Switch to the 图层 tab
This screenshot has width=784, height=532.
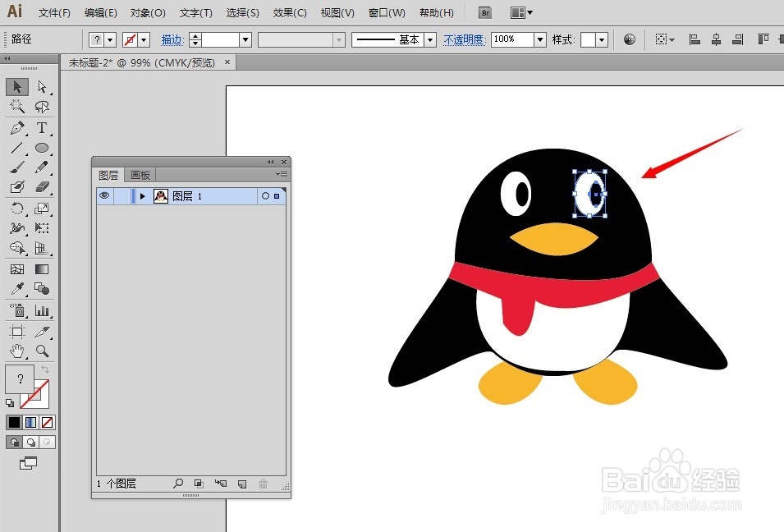click(108, 175)
